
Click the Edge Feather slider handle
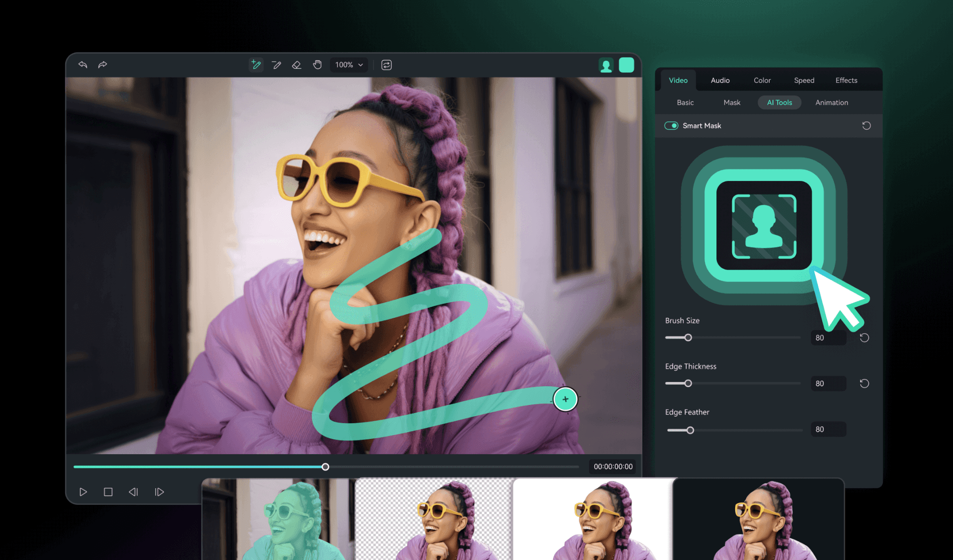pyautogui.click(x=690, y=430)
